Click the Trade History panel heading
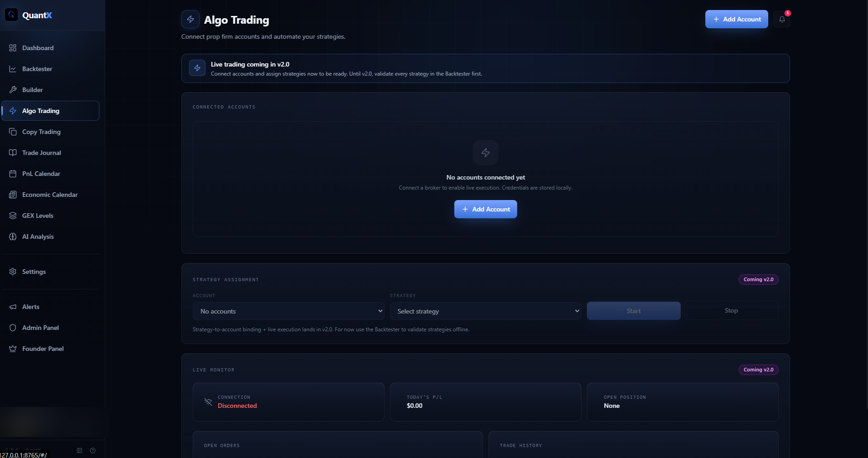The image size is (868, 458). pos(521,445)
